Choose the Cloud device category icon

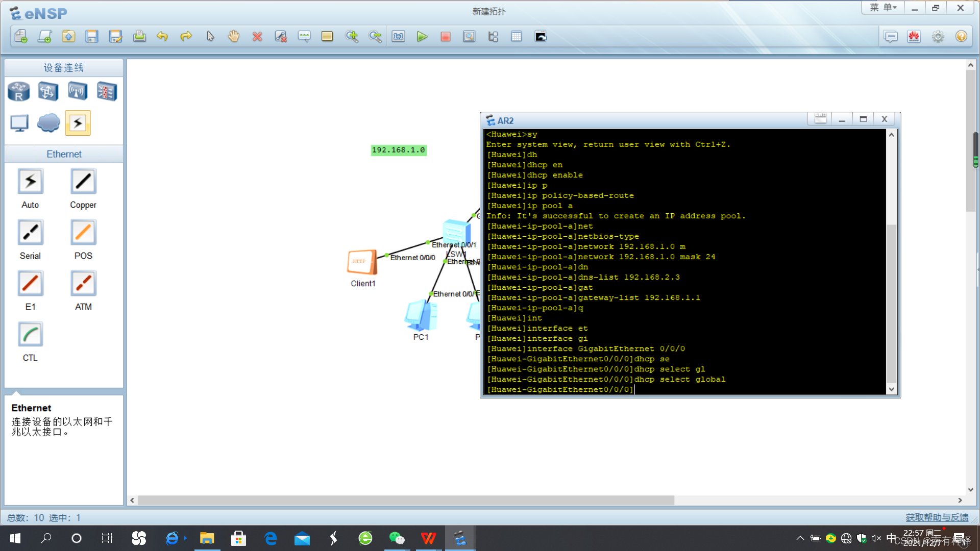[x=48, y=123]
